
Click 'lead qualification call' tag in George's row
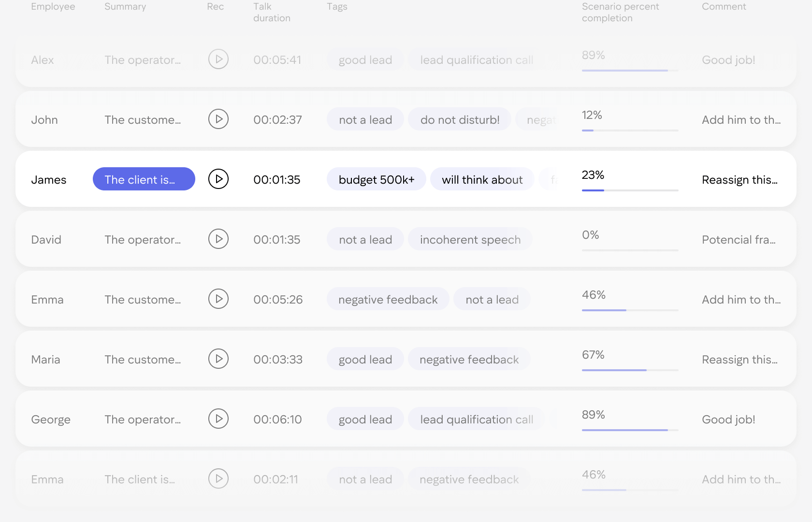coord(477,419)
